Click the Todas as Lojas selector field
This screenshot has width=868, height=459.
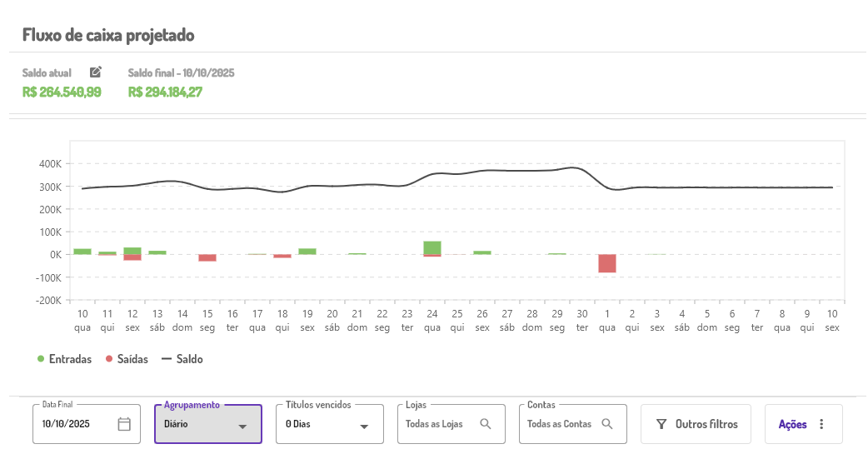click(x=435, y=424)
